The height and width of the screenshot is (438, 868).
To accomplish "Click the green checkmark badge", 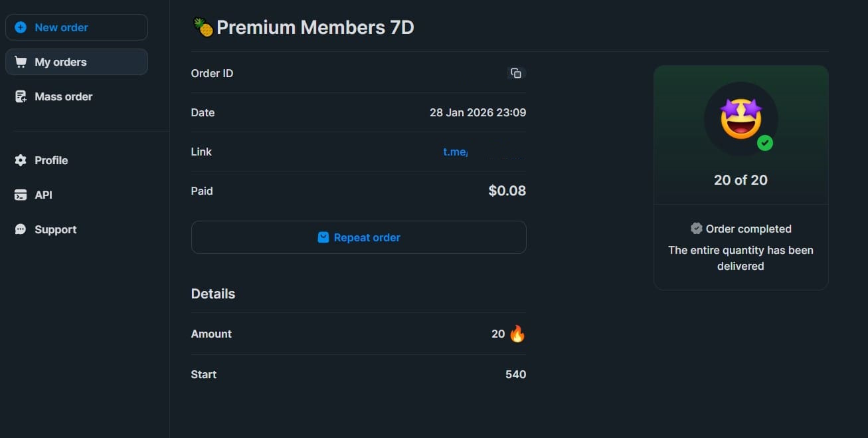I will (765, 142).
